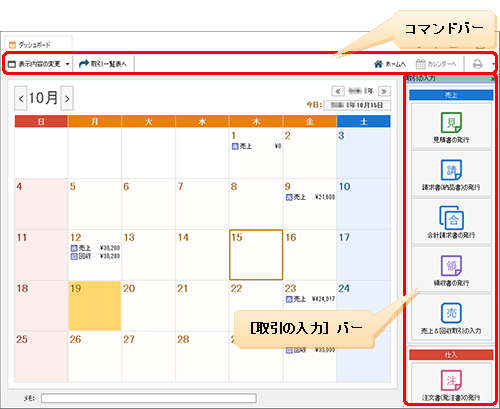Click the メモ input field
Viewport: 500px width, 409px height.
[149, 398]
